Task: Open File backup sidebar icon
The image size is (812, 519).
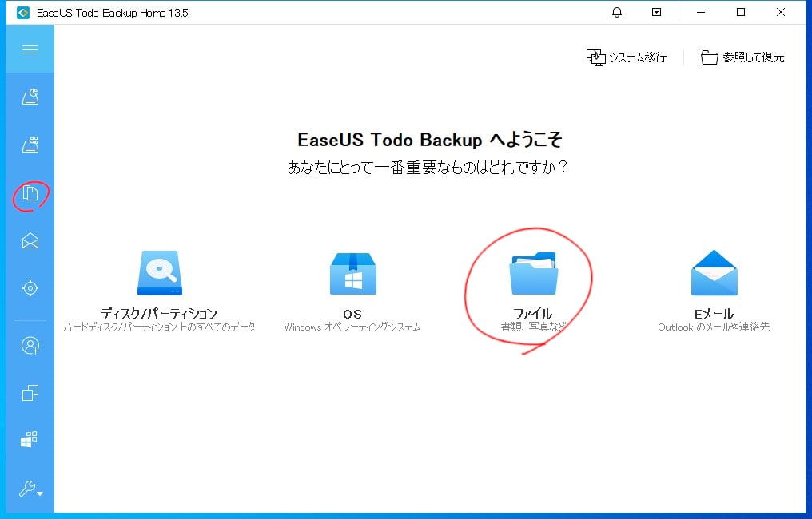Action: 30,193
